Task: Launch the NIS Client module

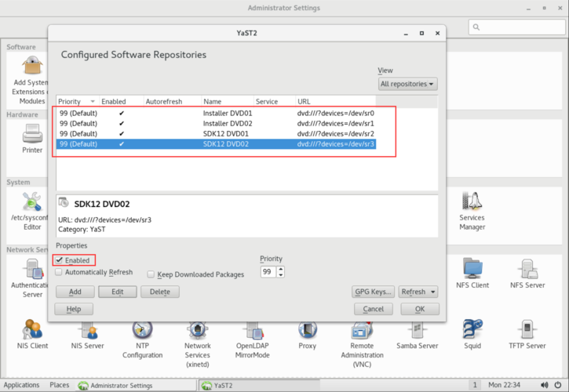Action: tap(32, 329)
